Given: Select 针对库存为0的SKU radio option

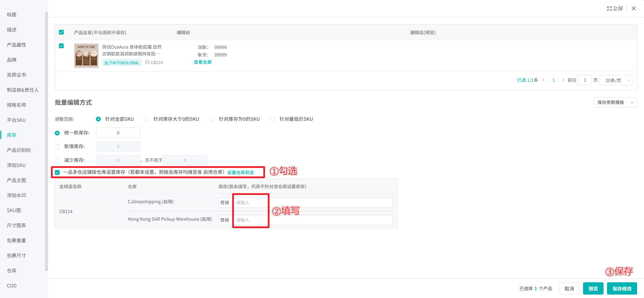Looking at the screenshot, I should point(212,119).
